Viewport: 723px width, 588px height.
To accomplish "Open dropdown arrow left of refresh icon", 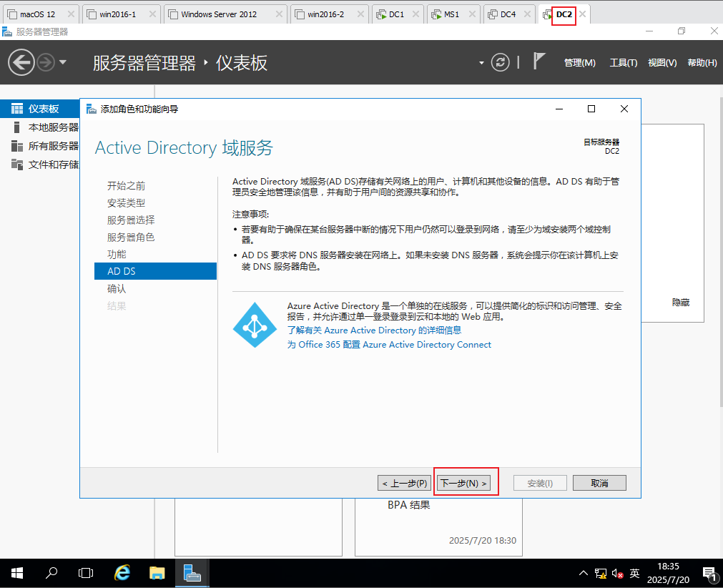I will click(x=481, y=63).
